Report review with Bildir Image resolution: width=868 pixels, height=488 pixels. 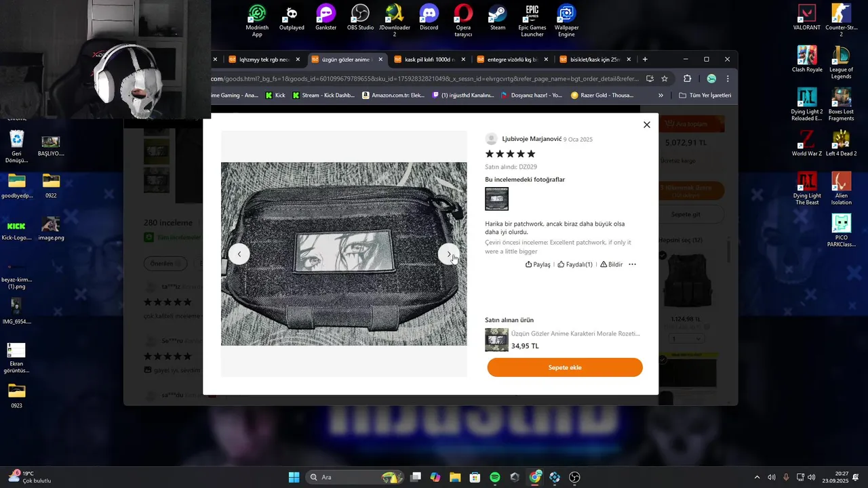611,264
